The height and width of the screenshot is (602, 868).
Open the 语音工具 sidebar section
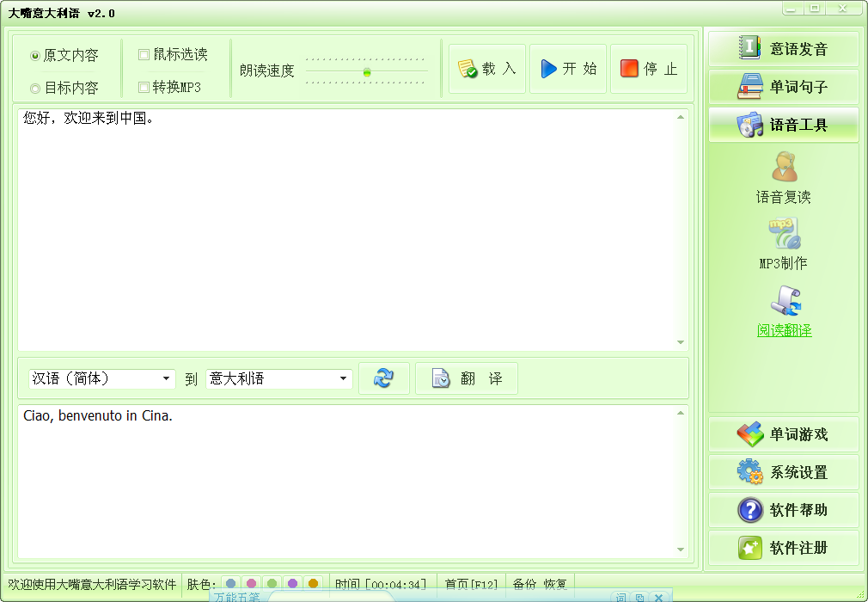pyautogui.click(x=783, y=125)
